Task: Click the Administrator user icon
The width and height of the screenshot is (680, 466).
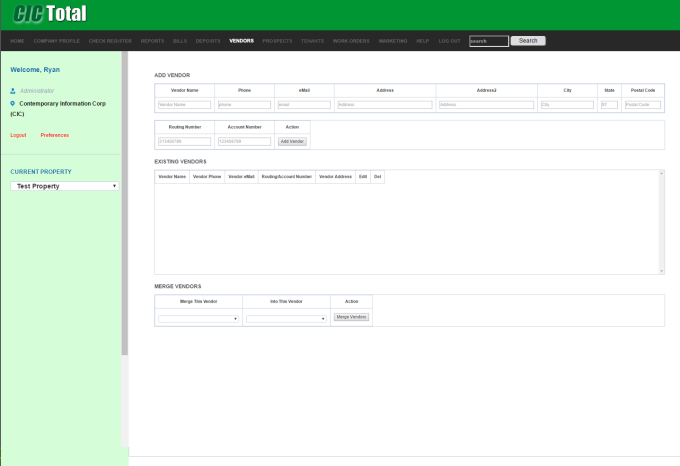Action: 13,91
